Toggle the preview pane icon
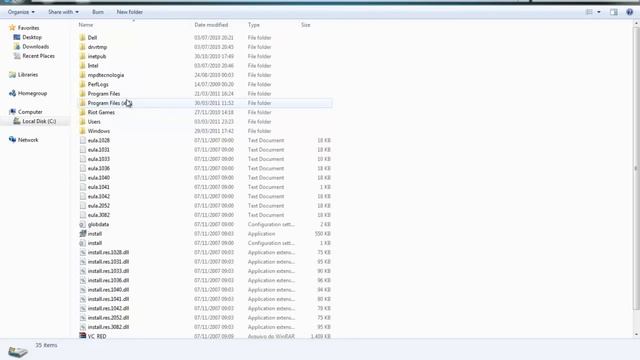640x360 pixels. (613, 12)
